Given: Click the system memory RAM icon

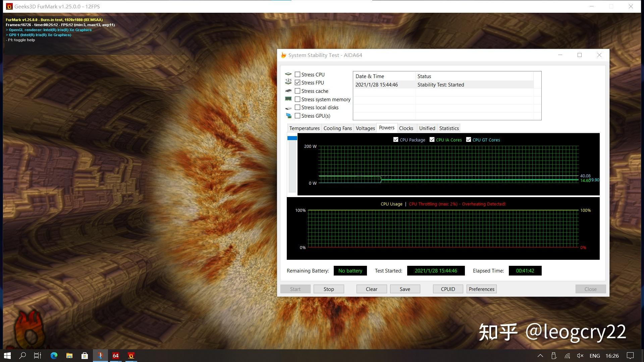Looking at the screenshot, I should coord(288,99).
